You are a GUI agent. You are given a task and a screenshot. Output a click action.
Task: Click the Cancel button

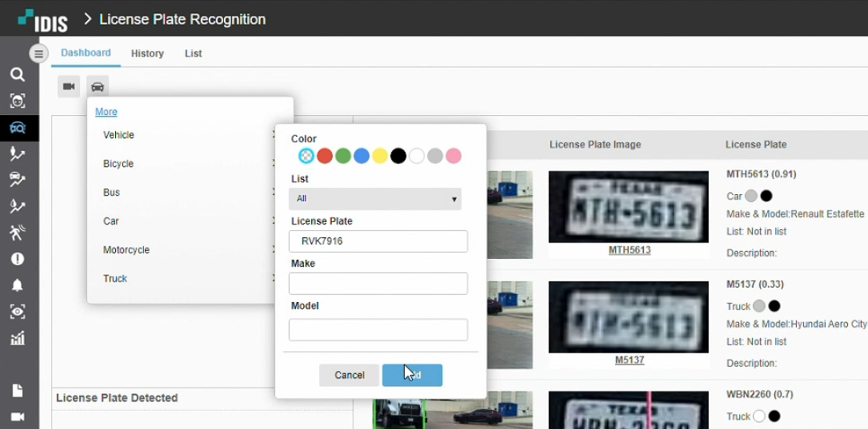point(349,375)
